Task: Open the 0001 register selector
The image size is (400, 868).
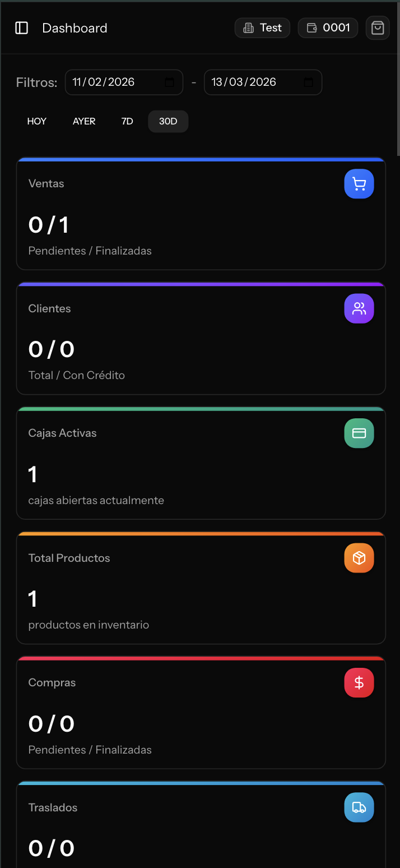Action: pos(328,27)
